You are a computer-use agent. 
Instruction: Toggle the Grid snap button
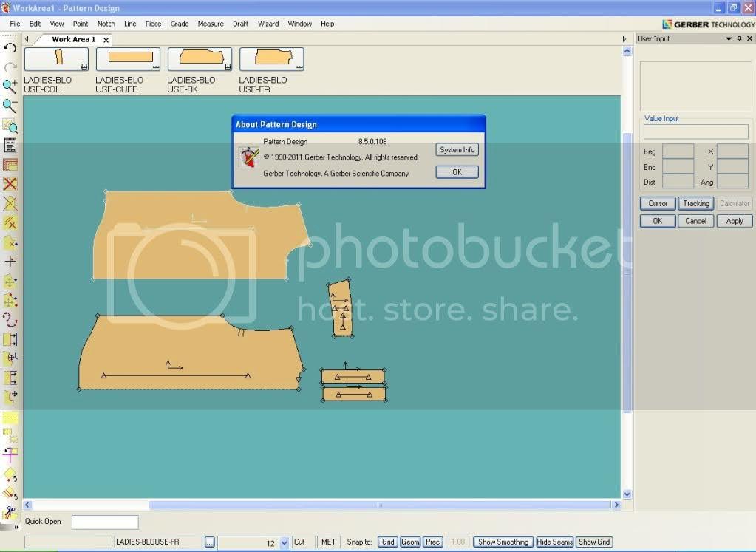pos(388,542)
